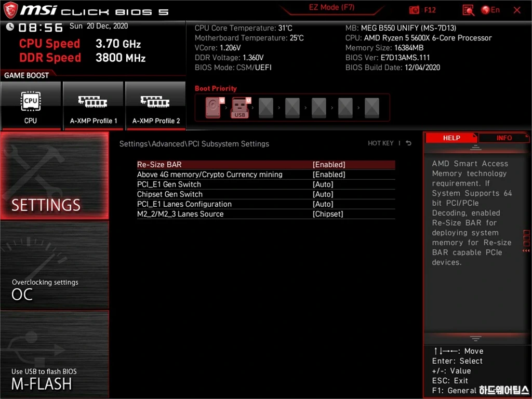Click the fourth empty boot priority slot
The image size is (532, 399).
coord(292,108)
